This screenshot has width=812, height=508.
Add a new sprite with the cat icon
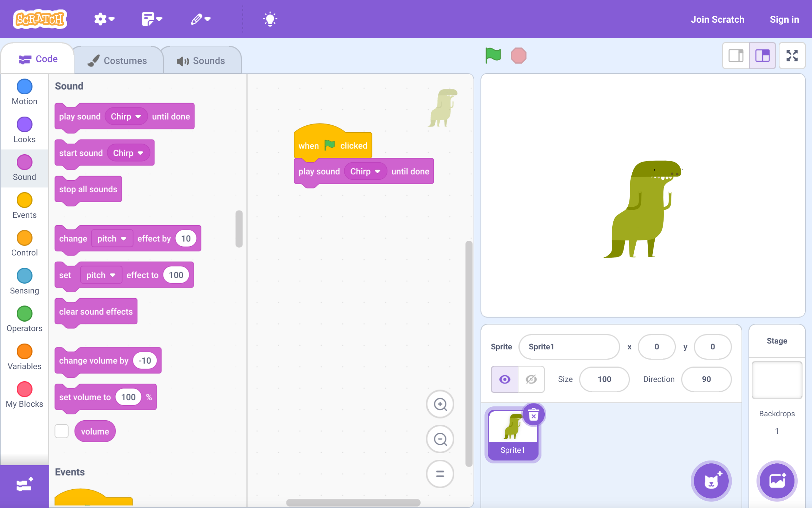click(710, 481)
